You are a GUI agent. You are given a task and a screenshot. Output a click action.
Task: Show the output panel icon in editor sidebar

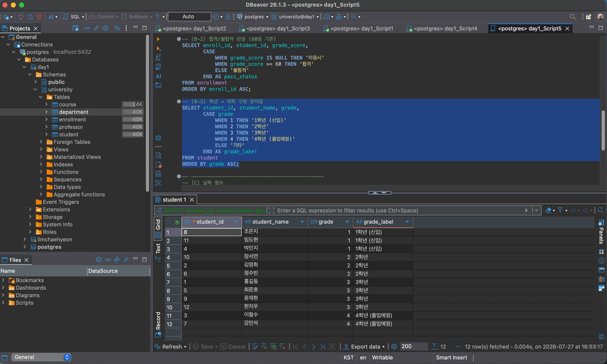point(158,156)
